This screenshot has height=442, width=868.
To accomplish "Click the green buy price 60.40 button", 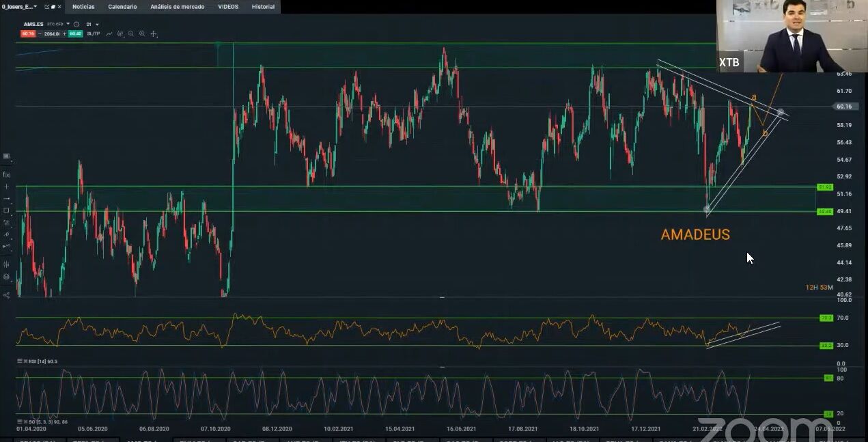I will (75, 33).
